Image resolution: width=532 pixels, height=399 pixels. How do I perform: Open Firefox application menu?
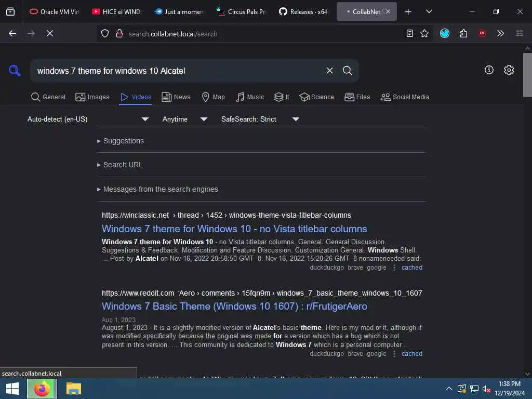520,33
